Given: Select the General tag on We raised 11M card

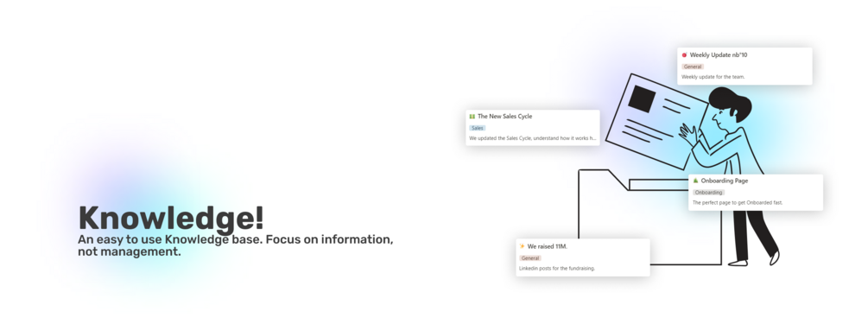Looking at the screenshot, I should (x=529, y=258).
